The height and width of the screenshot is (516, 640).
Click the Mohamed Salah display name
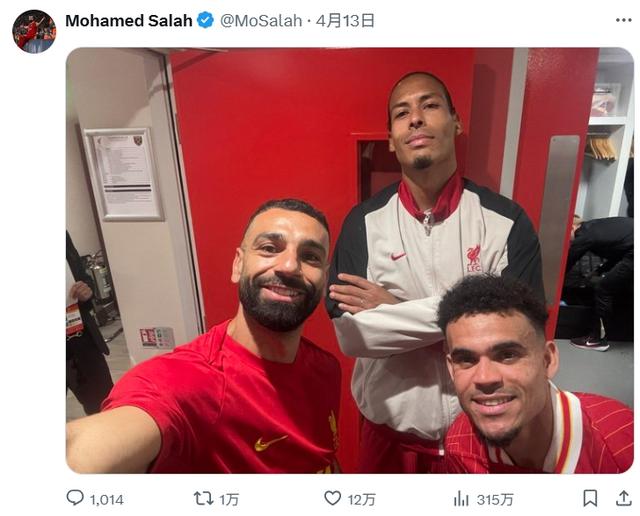coord(129,20)
